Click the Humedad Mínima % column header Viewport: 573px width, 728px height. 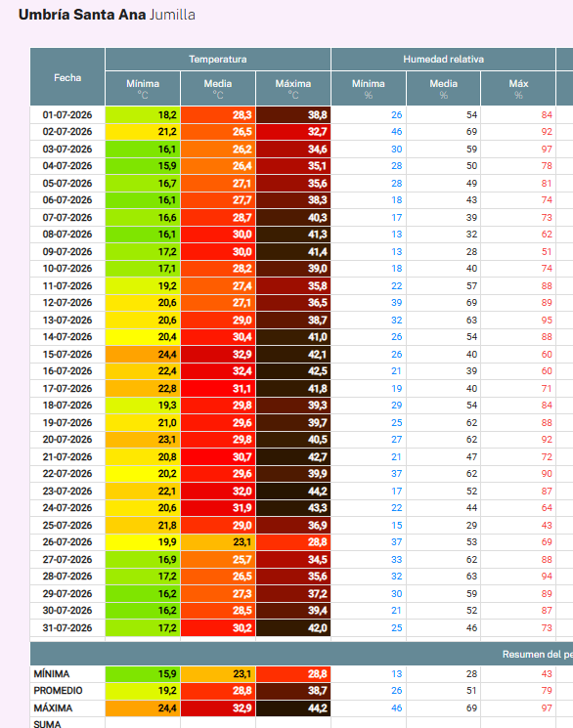[x=369, y=89]
